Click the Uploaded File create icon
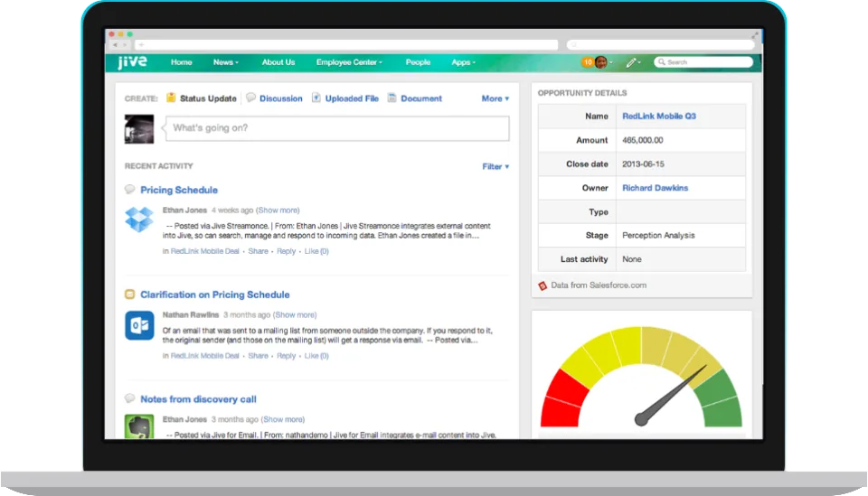 click(316, 98)
